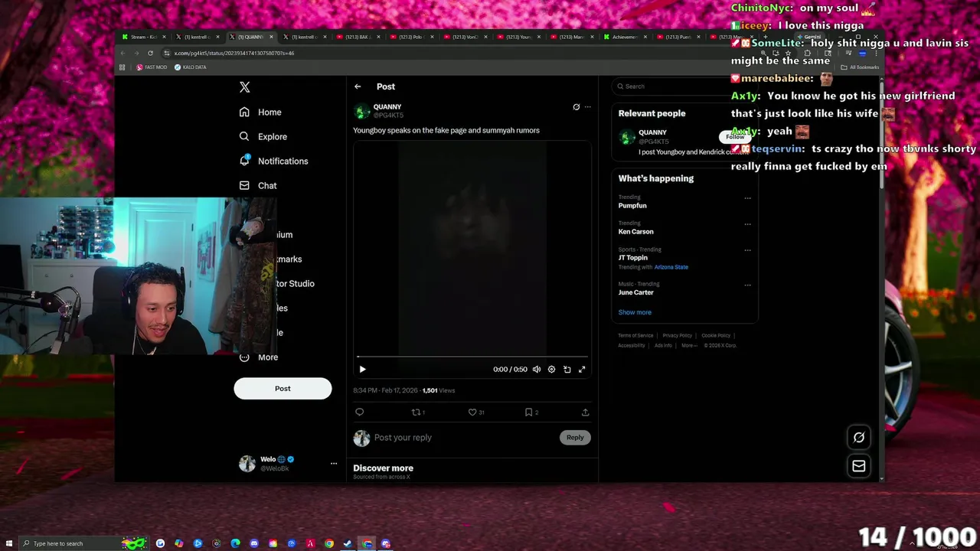Click the browser address bar URL
Screen dimensions: 980x551
click(x=234, y=53)
